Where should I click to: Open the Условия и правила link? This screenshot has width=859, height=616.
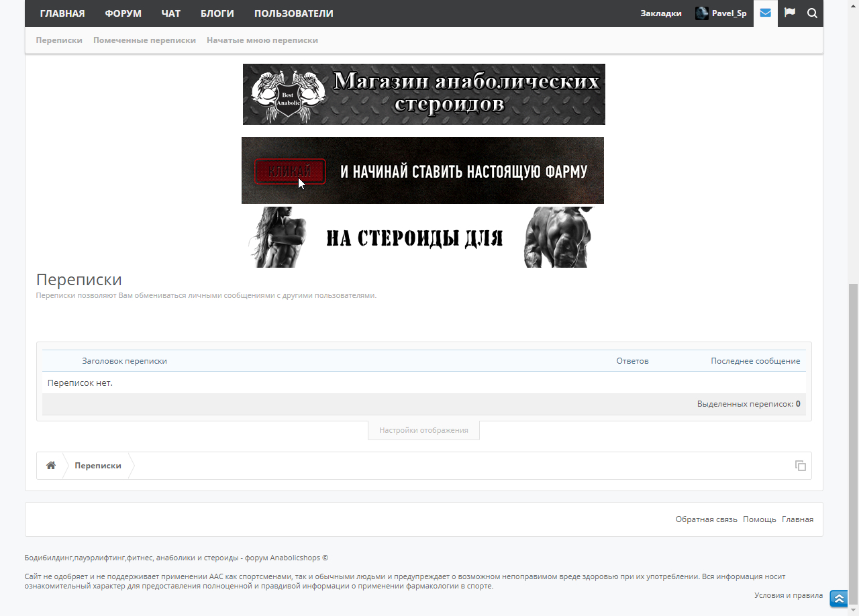click(789, 595)
